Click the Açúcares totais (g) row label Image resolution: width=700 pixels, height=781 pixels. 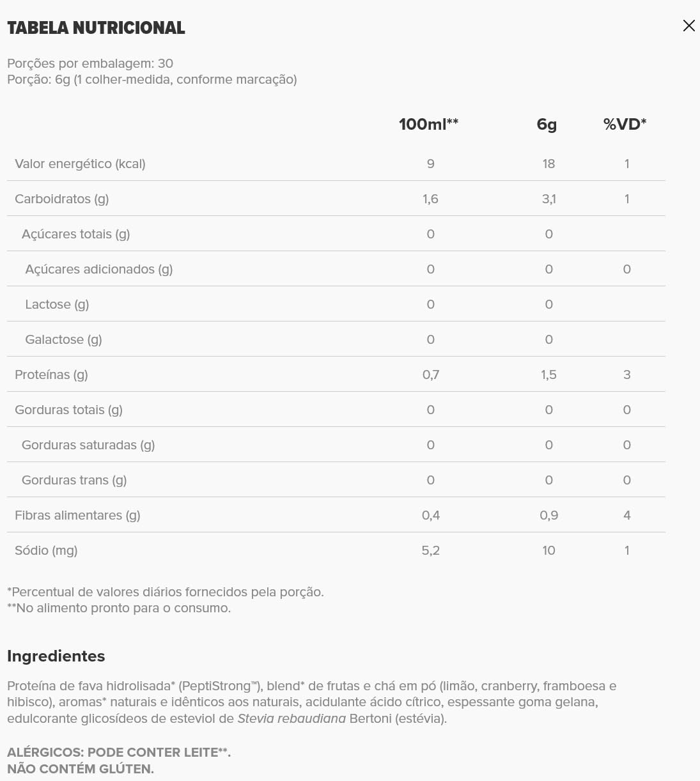75,234
